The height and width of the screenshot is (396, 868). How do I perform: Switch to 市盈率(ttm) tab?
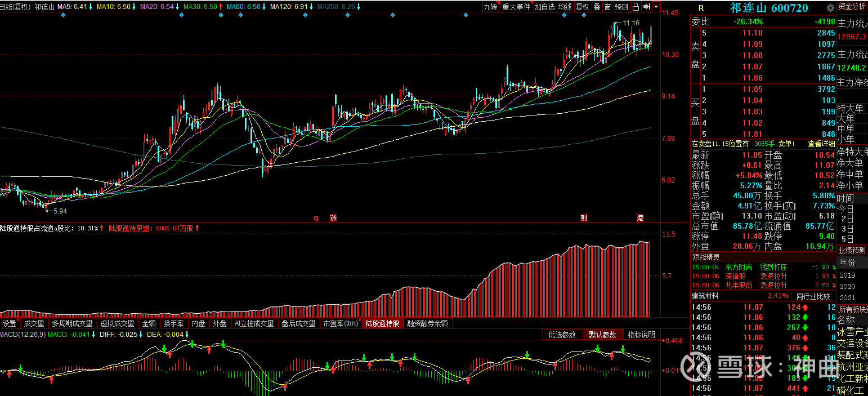click(341, 323)
